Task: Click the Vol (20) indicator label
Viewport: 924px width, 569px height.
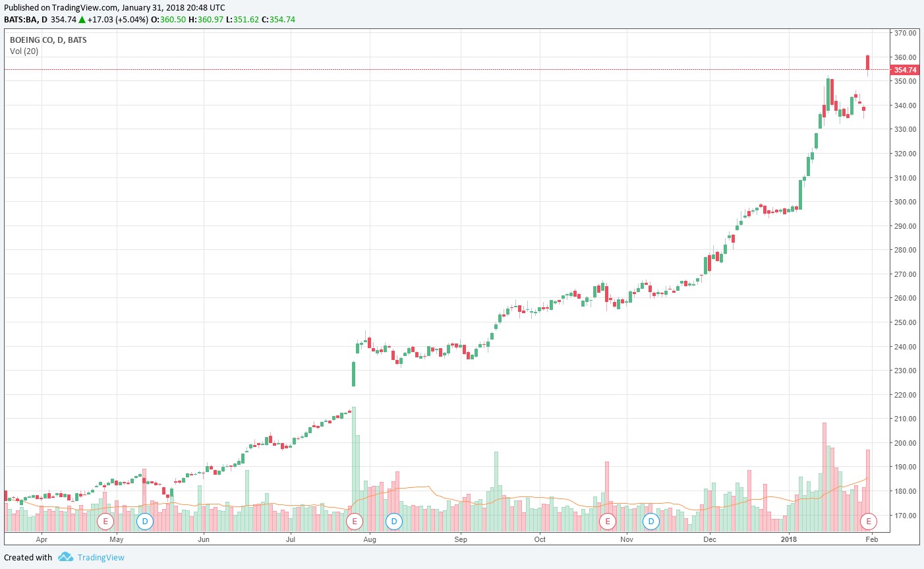Action: (x=24, y=51)
